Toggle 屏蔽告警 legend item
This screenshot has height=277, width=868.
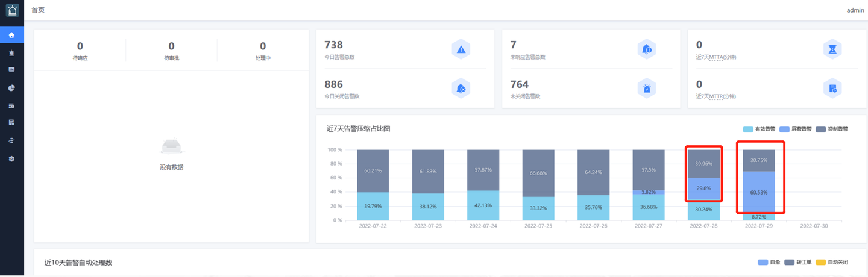pos(796,129)
